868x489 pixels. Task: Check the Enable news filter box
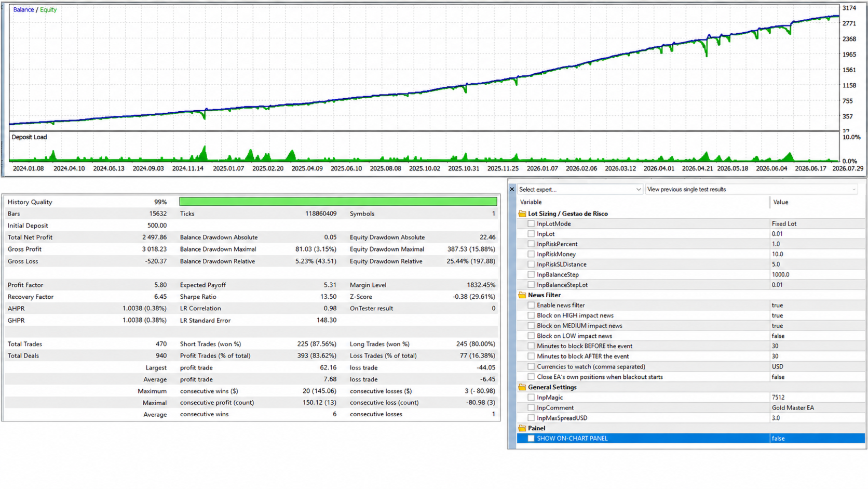531,306
